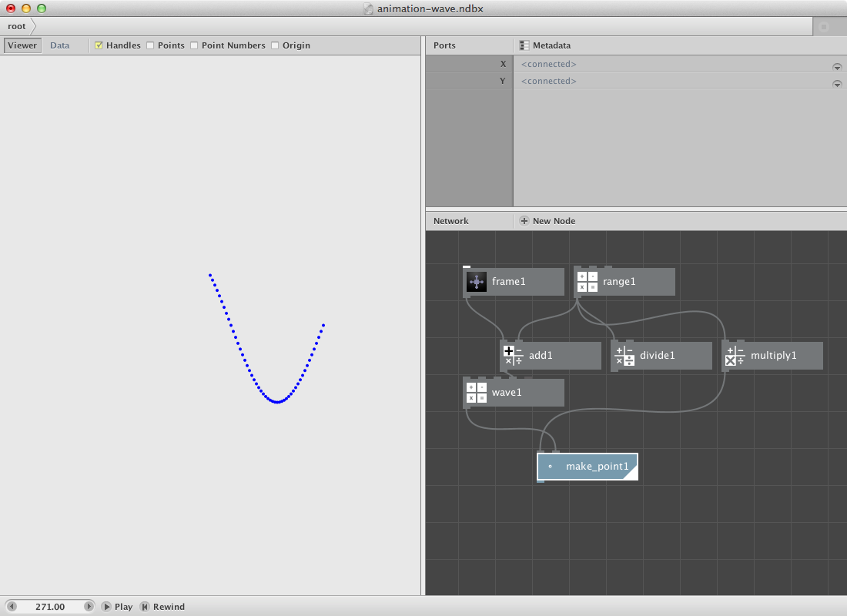Select the add1 node label
The width and height of the screenshot is (847, 616).
pyautogui.click(x=541, y=356)
